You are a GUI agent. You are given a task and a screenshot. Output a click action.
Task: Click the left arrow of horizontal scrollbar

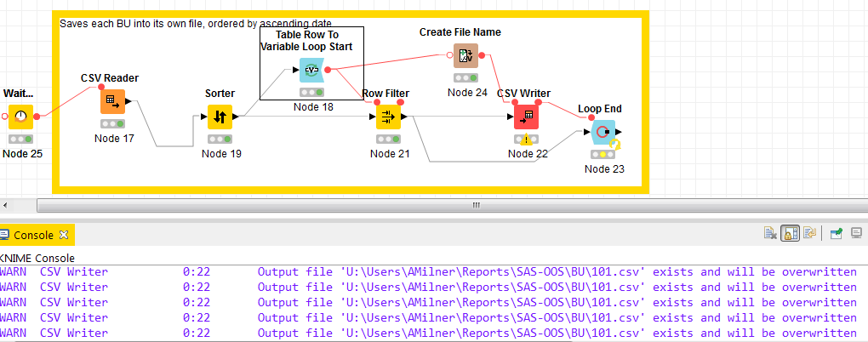[5, 205]
